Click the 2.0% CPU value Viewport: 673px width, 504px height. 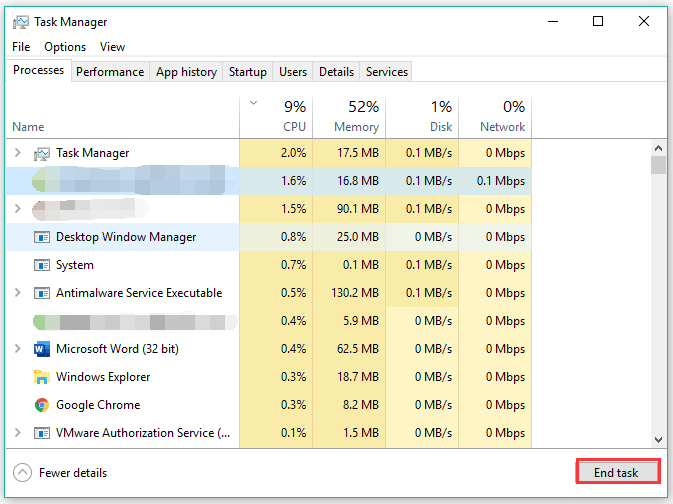(294, 153)
